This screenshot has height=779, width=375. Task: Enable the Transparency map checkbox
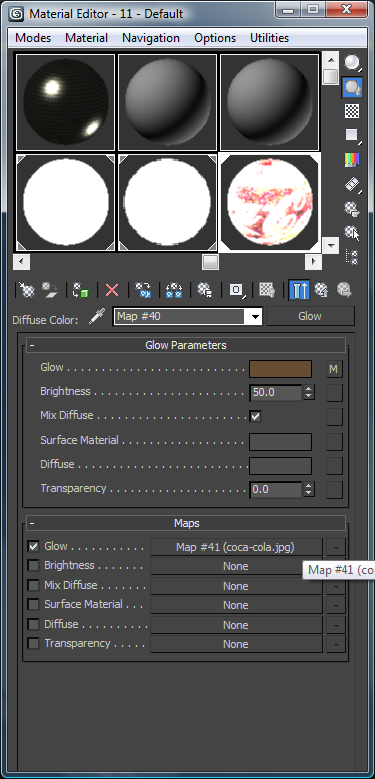pos(33,644)
